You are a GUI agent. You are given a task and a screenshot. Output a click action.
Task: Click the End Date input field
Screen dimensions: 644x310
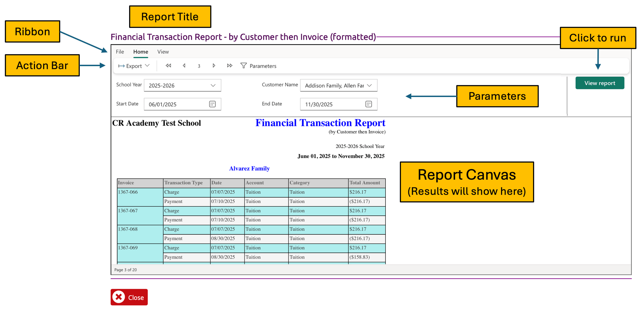[x=338, y=104]
